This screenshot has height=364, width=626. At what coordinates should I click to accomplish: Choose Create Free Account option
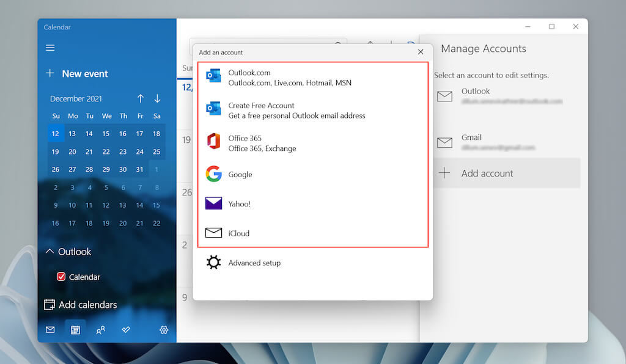pos(313,111)
